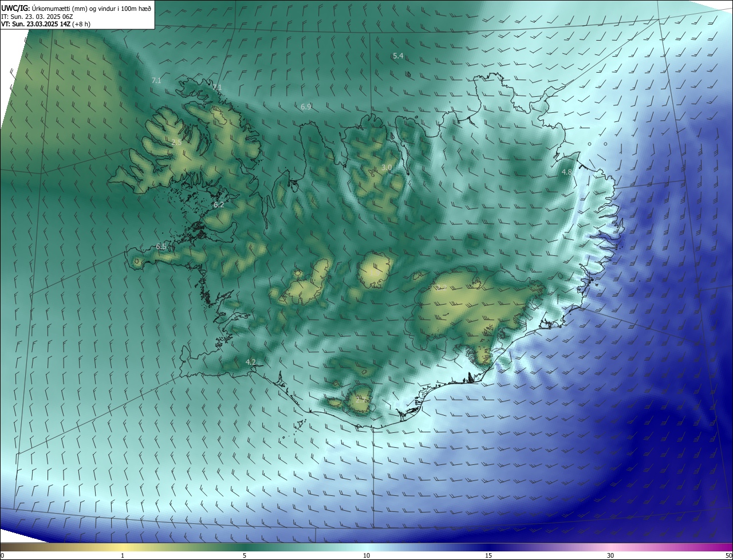The height and width of the screenshot is (560, 733).
Task: Click the map value label 6.2
Action: coord(219,204)
